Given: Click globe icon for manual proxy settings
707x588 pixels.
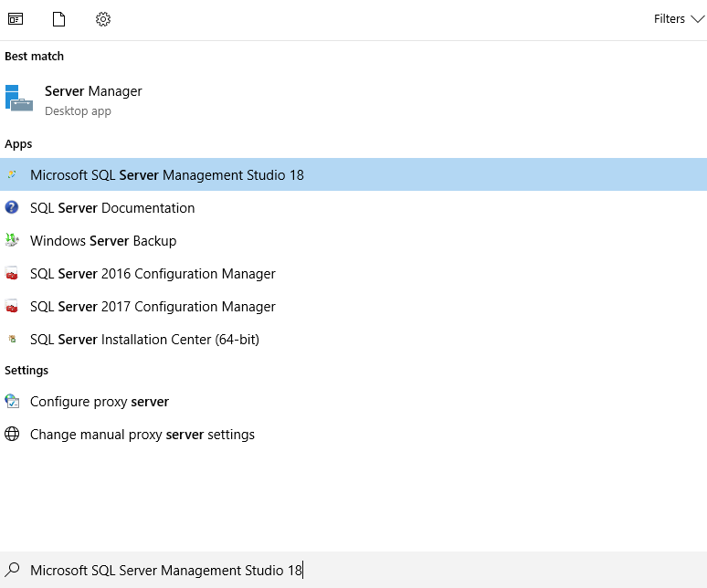Looking at the screenshot, I should 12,434.
